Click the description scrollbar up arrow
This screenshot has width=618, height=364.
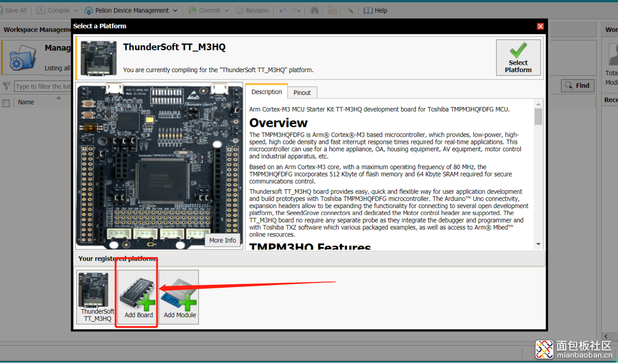coord(538,104)
